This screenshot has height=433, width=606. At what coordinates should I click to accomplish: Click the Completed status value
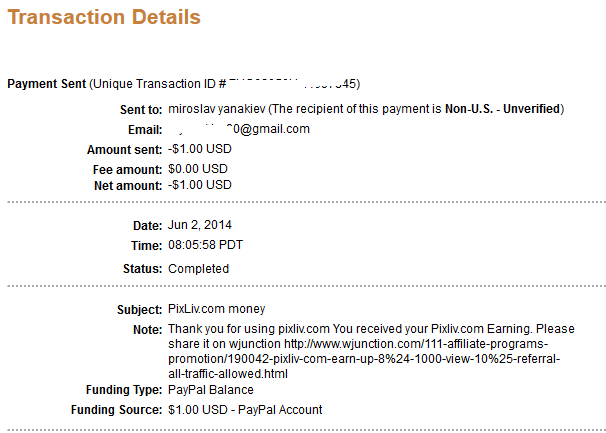tap(198, 268)
